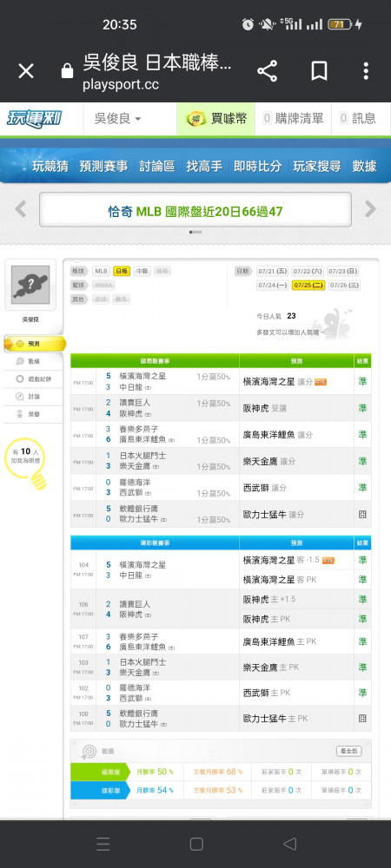Go to 玩競猜 menu

[50, 166]
